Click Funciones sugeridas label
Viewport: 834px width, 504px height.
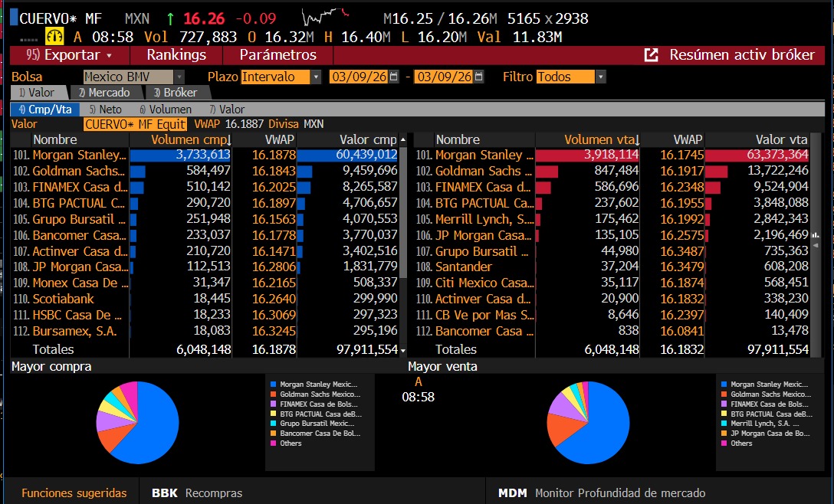pyautogui.click(x=74, y=493)
